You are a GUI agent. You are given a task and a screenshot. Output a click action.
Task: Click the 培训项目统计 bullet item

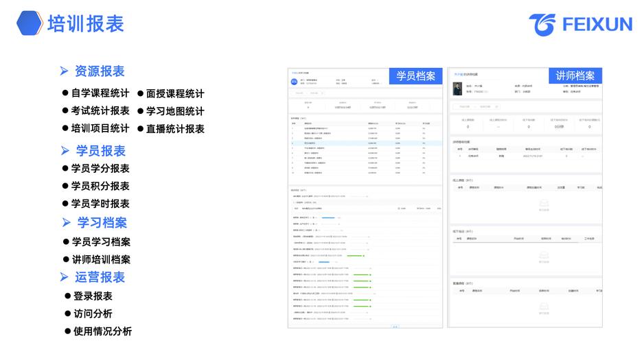(95, 128)
